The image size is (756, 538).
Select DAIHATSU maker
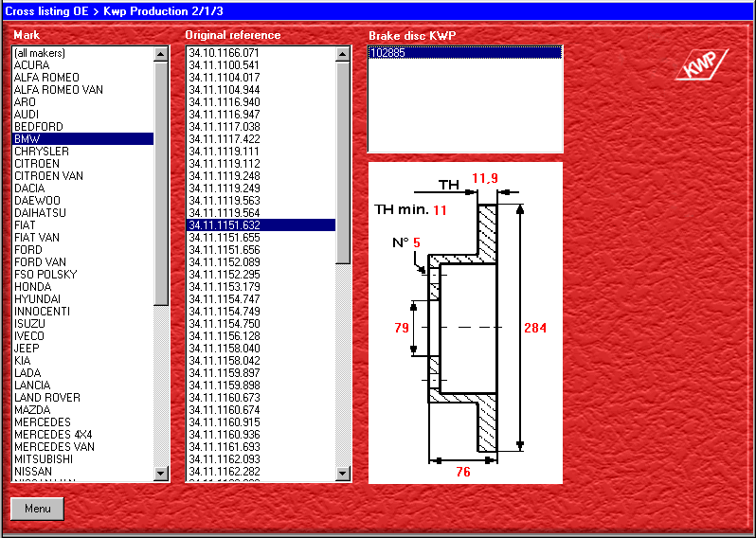(x=82, y=212)
